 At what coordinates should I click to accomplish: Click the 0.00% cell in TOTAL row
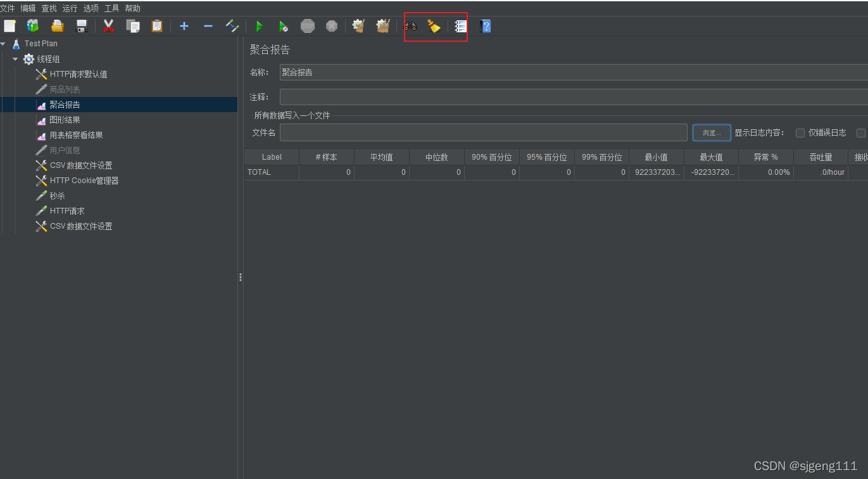(766, 172)
